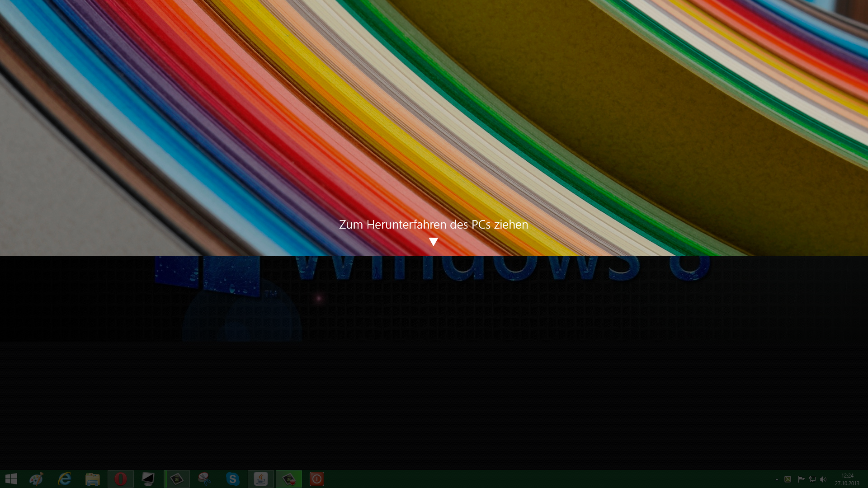Click the green script tray icon
The height and width of the screenshot is (488, 868).
click(x=788, y=479)
